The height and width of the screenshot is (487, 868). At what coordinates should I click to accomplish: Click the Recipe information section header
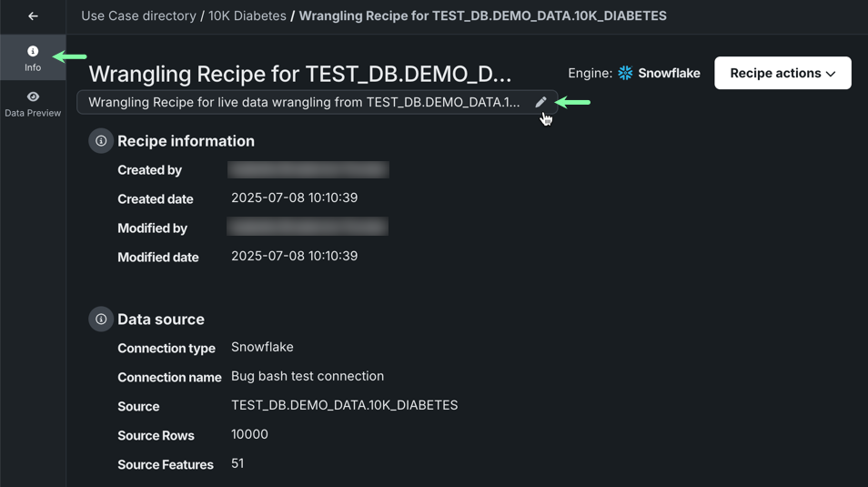pos(186,141)
